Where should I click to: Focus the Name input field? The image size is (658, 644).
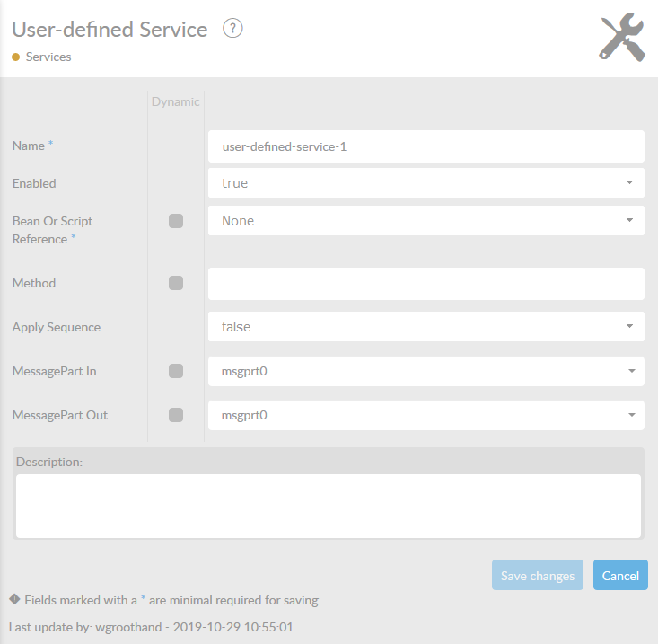point(426,146)
